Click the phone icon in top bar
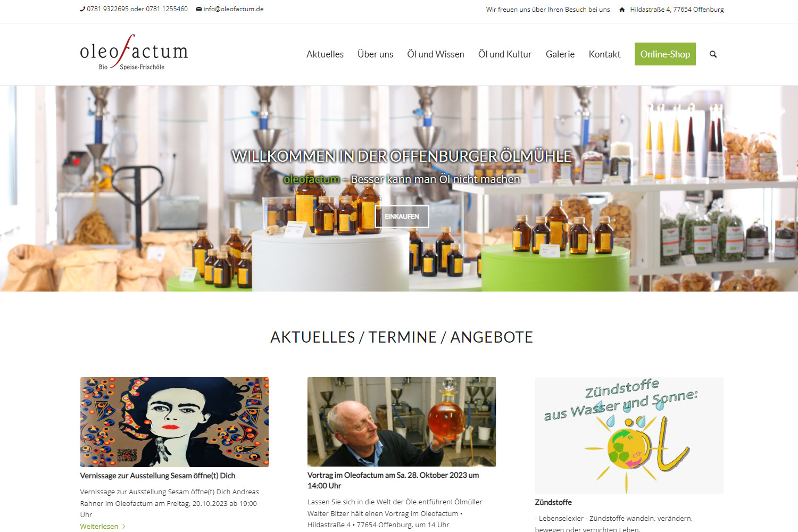 (x=82, y=9)
